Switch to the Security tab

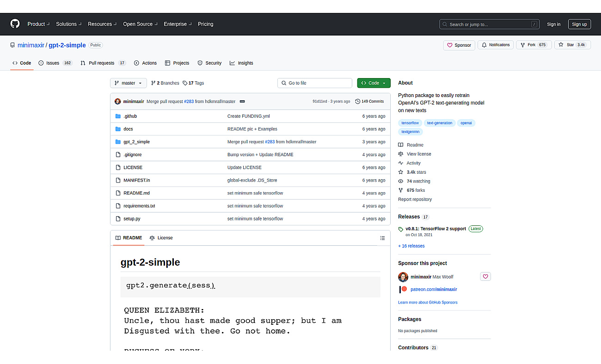coord(209,63)
